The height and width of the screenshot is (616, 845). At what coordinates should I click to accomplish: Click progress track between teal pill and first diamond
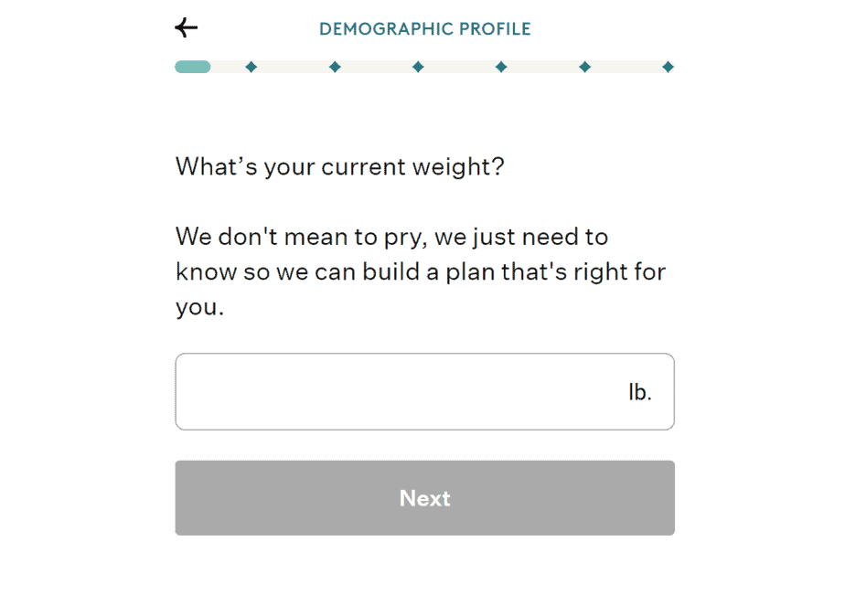point(229,67)
